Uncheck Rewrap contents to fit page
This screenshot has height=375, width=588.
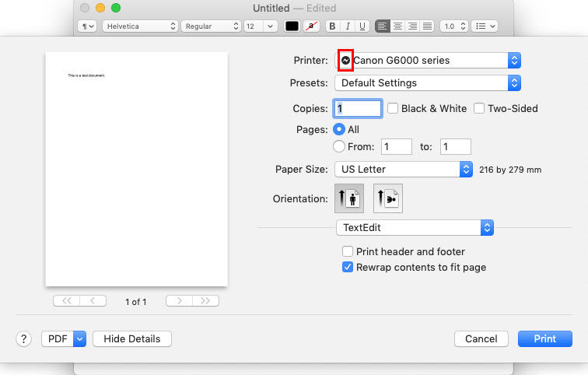[348, 267]
